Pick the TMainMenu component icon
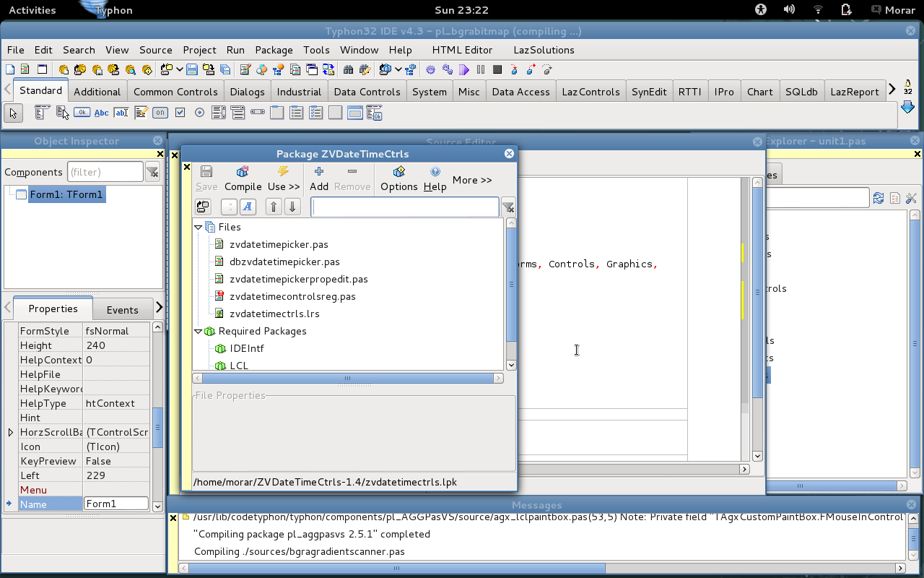This screenshot has width=924, height=578. point(42,113)
